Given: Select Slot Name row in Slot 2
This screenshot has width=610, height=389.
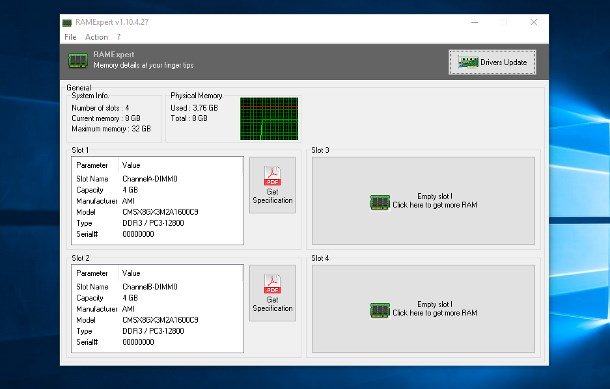Looking at the screenshot, I should pyautogui.click(x=157, y=287).
